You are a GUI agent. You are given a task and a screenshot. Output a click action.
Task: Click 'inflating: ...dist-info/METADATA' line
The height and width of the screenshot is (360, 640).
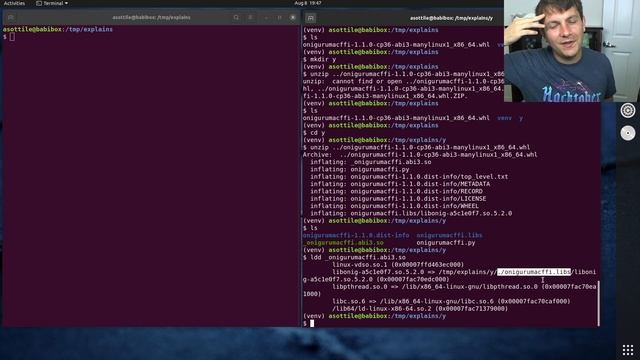point(400,184)
